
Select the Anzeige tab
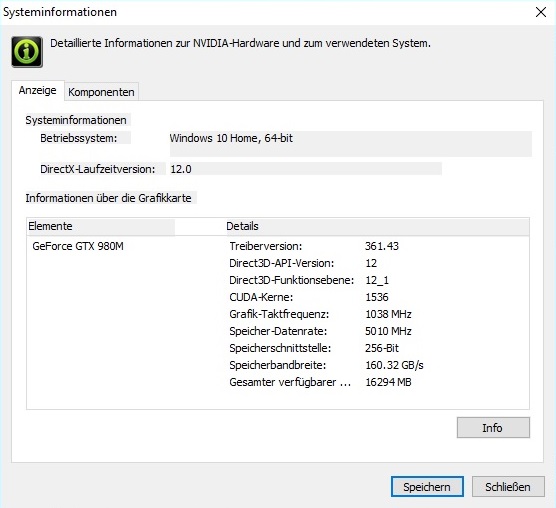tap(38, 90)
